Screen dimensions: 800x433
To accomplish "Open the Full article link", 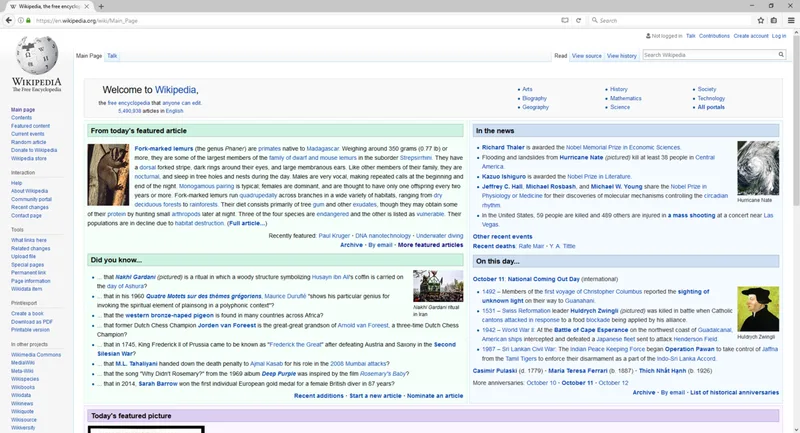I will (246, 223).
